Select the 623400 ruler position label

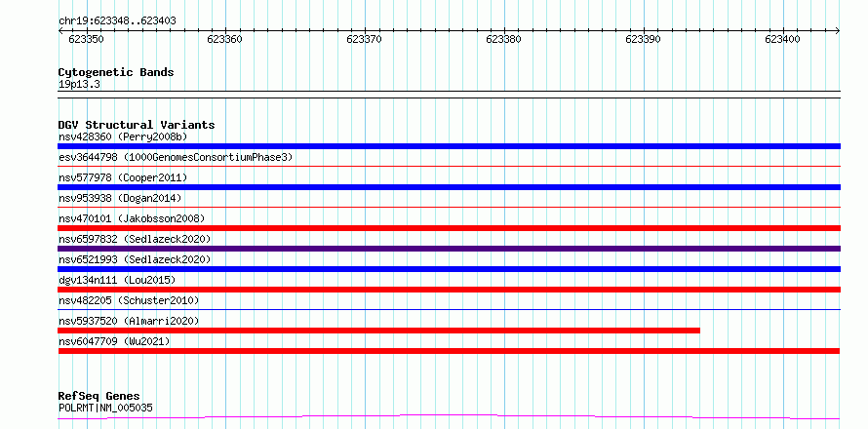click(783, 39)
